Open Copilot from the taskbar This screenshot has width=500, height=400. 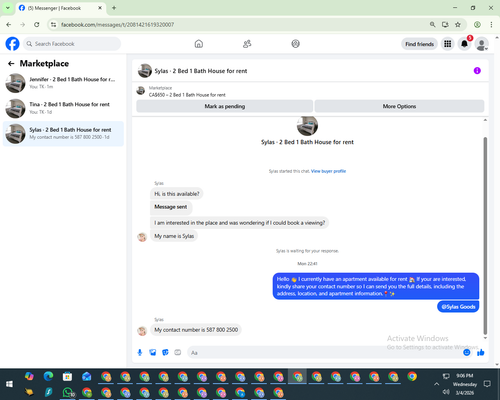pos(29,376)
